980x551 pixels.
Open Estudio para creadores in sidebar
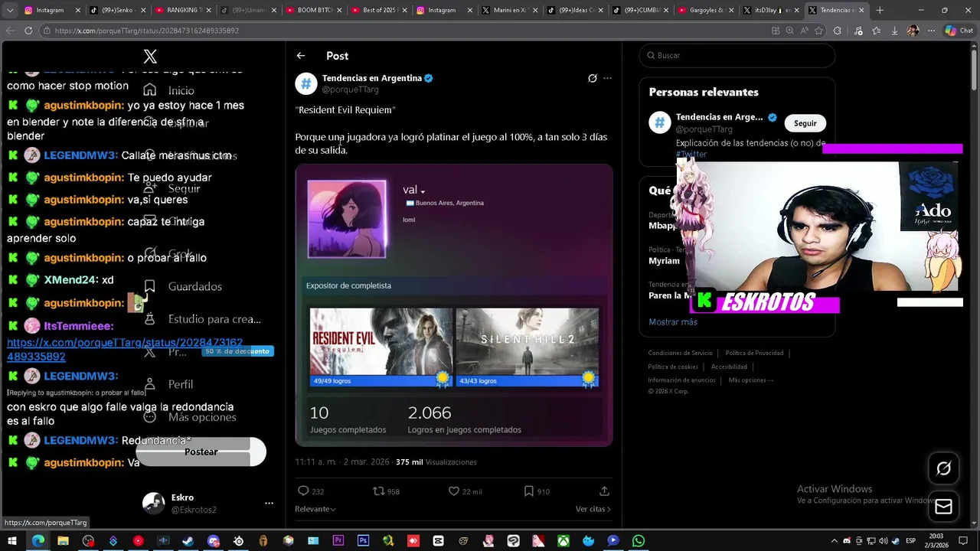pos(202,319)
